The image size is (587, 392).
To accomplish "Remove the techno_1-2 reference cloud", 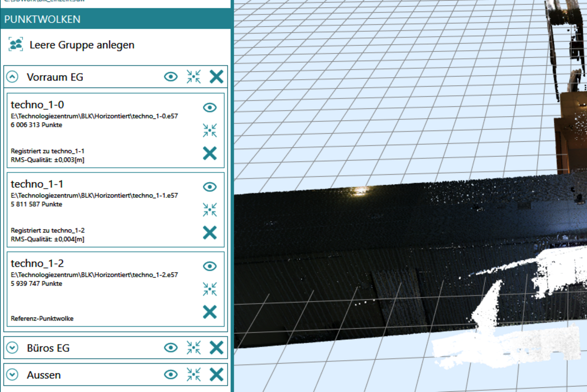I will [x=209, y=312].
